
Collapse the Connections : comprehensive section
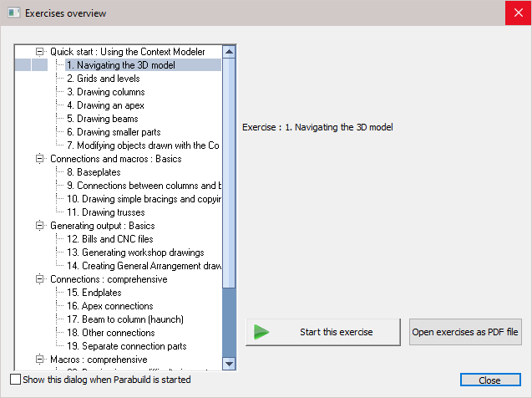(39, 279)
